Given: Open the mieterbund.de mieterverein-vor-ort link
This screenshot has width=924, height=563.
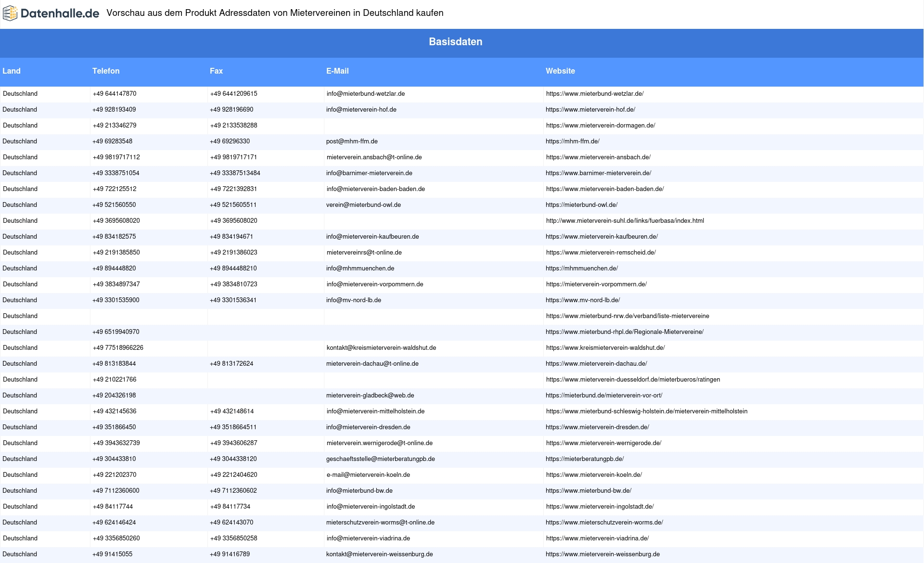Looking at the screenshot, I should [604, 396].
